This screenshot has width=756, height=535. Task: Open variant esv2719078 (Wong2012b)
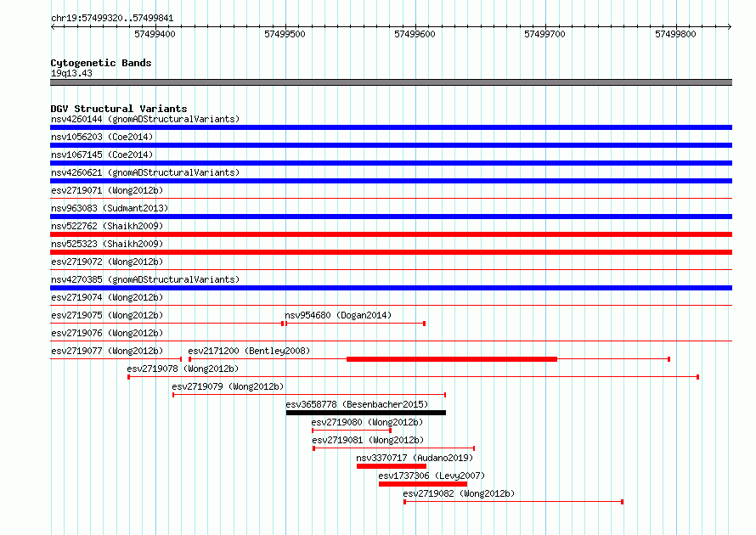click(183, 369)
